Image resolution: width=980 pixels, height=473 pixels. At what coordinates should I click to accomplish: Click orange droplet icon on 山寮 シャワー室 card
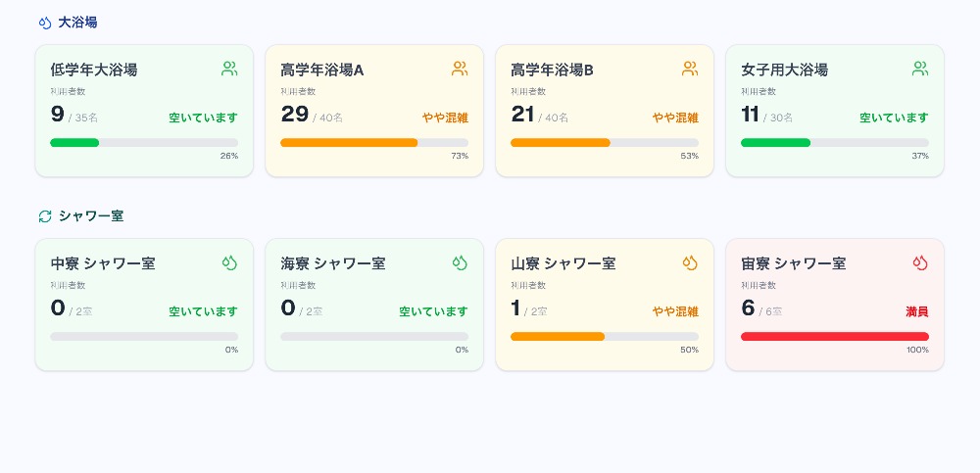click(690, 262)
